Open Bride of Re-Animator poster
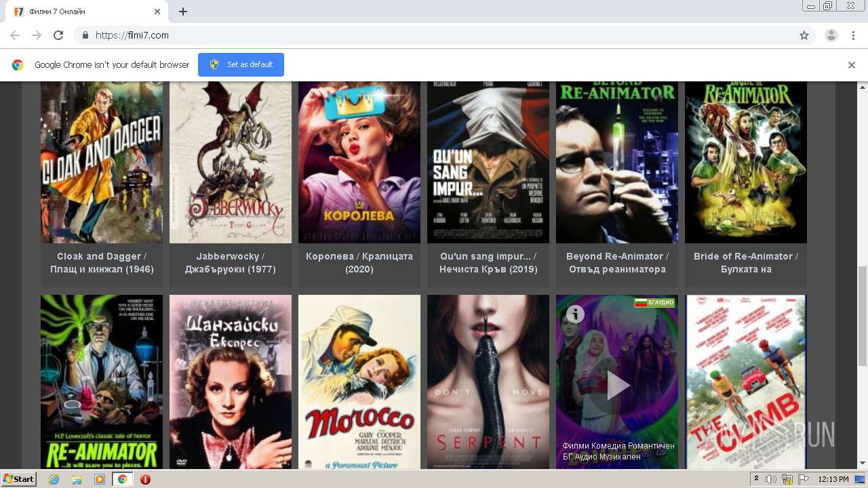This screenshot has width=868, height=488. [746, 162]
